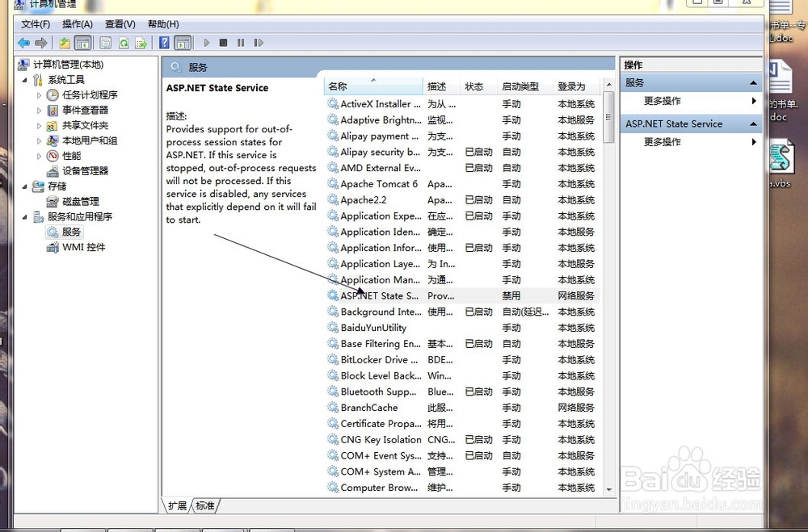808x532 pixels.
Task: Select the 共享文件夹 icon in tree
Action: [x=53, y=126]
